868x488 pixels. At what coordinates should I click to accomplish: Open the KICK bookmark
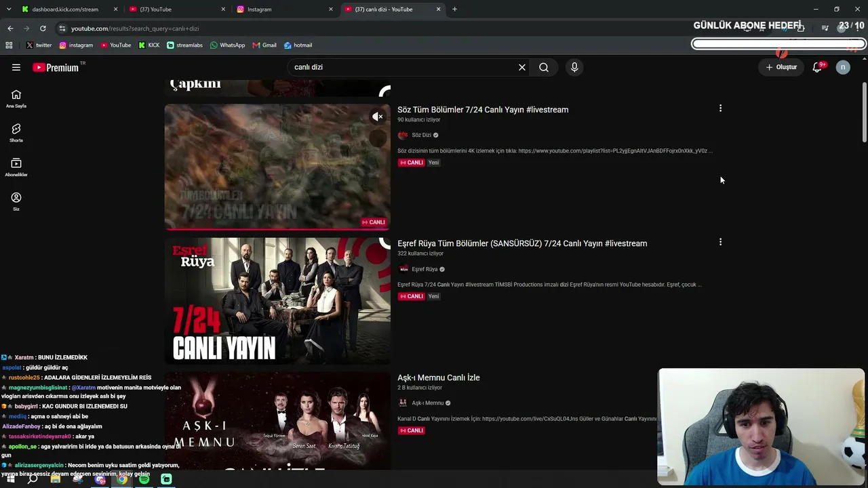click(x=149, y=45)
